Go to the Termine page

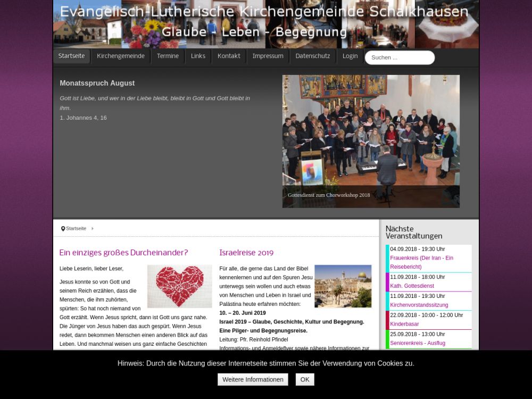[x=168, y=56]
